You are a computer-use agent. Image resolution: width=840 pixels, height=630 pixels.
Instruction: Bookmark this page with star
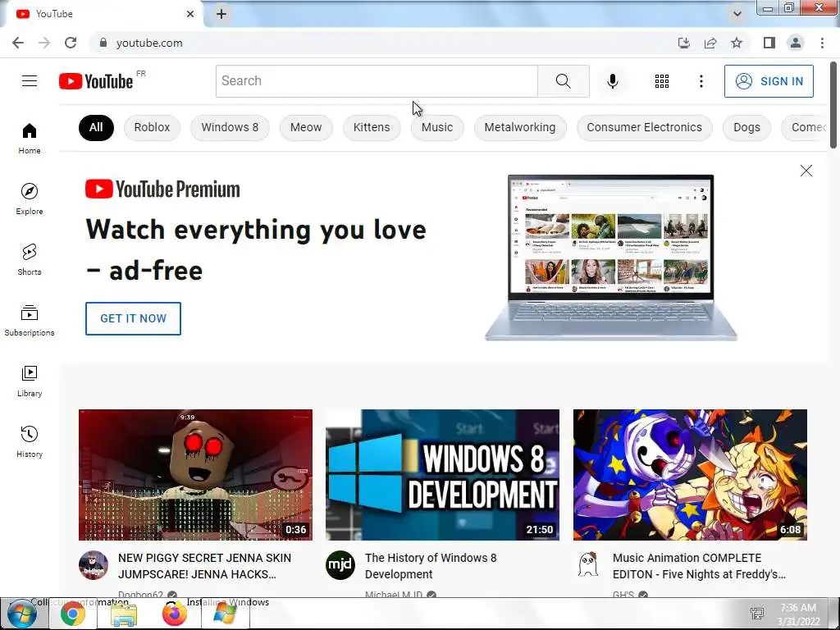click(x=737, y=43)
